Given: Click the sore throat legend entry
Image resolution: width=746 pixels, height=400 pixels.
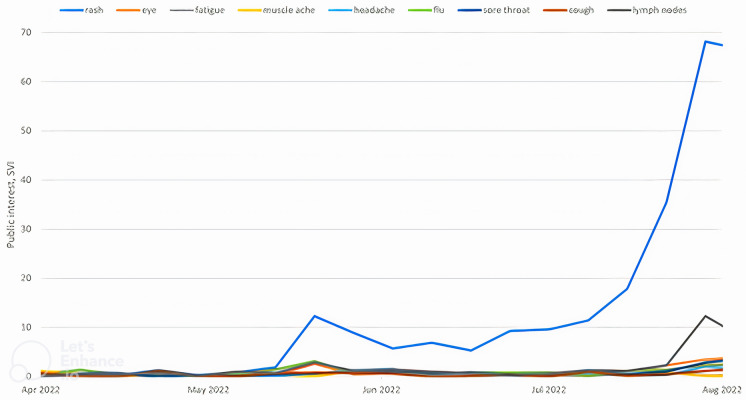Looking at the screenshot, I should pos(494,10).
